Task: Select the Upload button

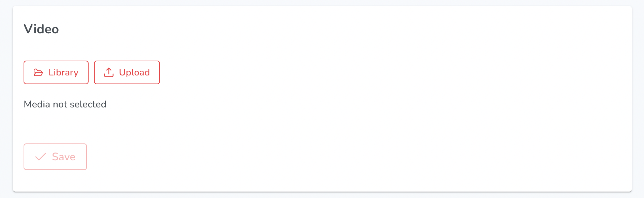Action: point(127,72)
